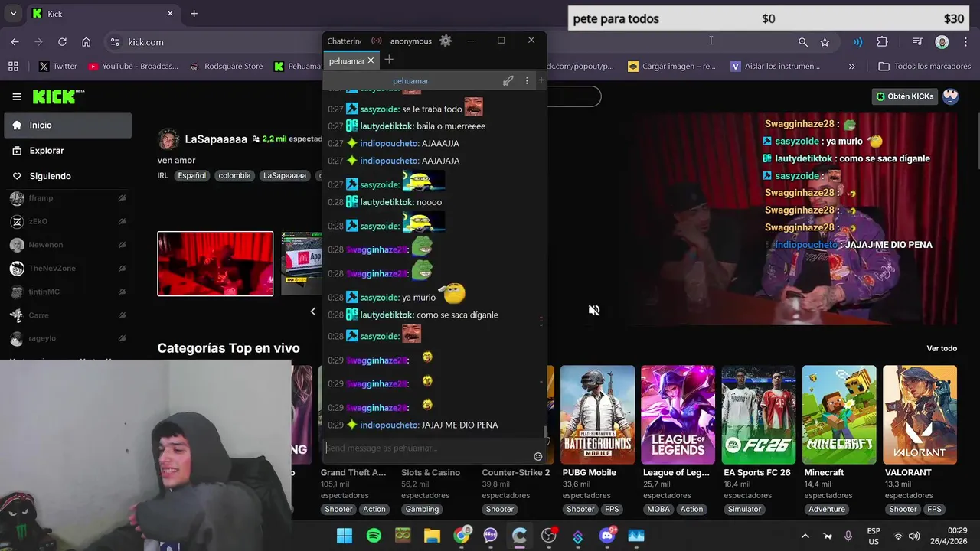Screen dimensions: 980x551
Task: Click Simulator tag under EA Sports FC 26
Action: click(x=745, y=509)
